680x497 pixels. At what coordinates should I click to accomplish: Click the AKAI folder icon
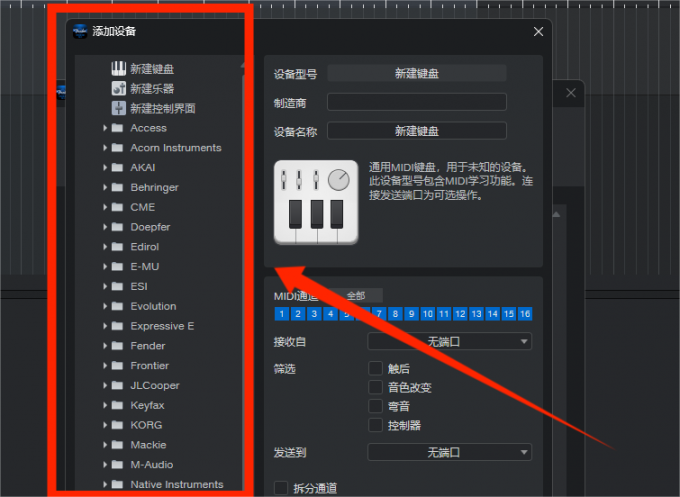pyautogui.click(x=117, y=167)
